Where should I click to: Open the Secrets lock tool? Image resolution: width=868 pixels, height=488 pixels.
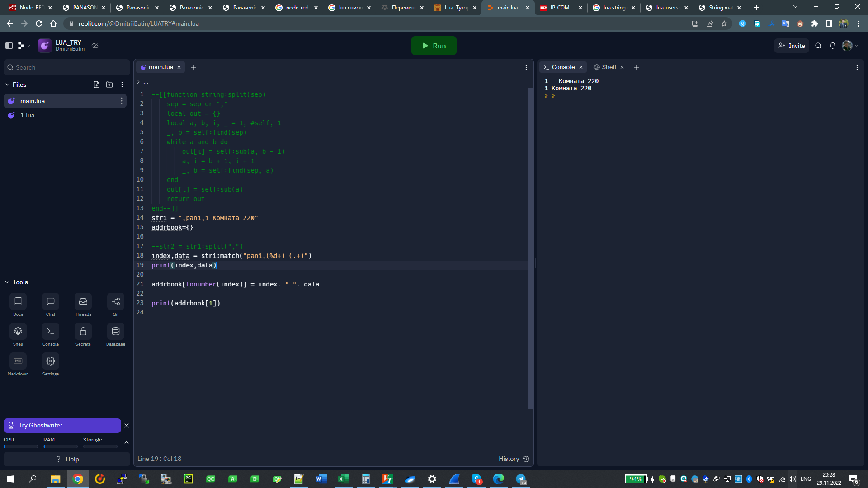pyautogui.click(x=83, y=331)
